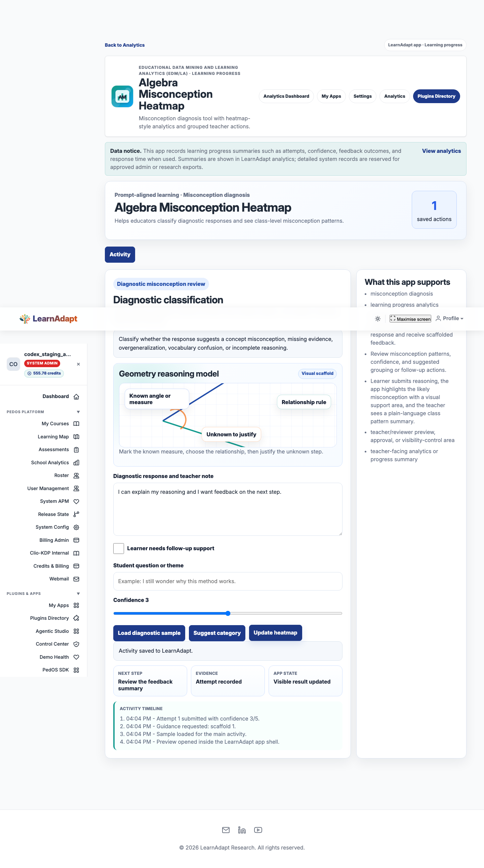The width and height of the screenshot is (484, 868).
Task: Click the My Apps grid icon
Action: click(x=76, y=606)
